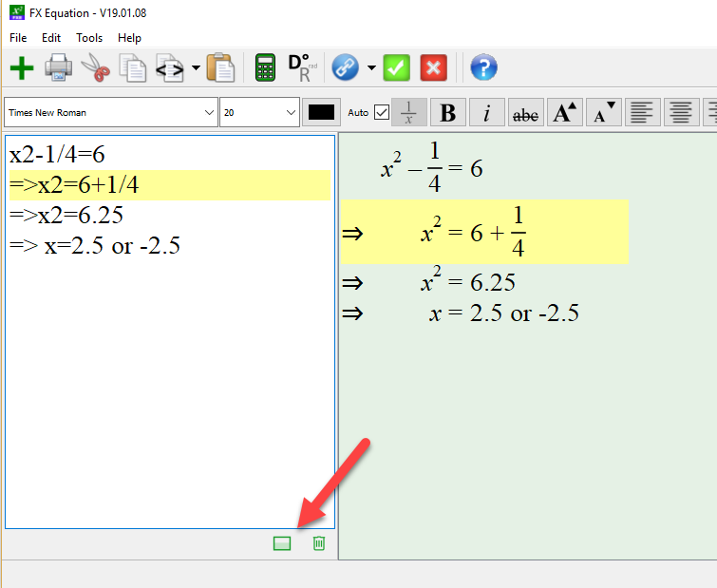This screenshot has width=717, height=588.
Task: Click the green plus add equation icon
Action: point(22,68)
